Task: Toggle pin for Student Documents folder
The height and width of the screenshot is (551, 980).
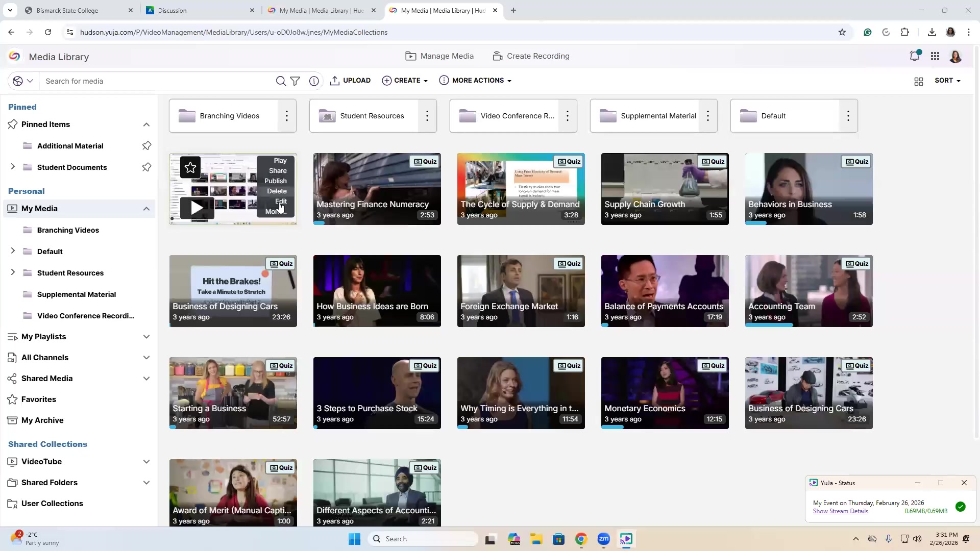Action: click(146, 167)
